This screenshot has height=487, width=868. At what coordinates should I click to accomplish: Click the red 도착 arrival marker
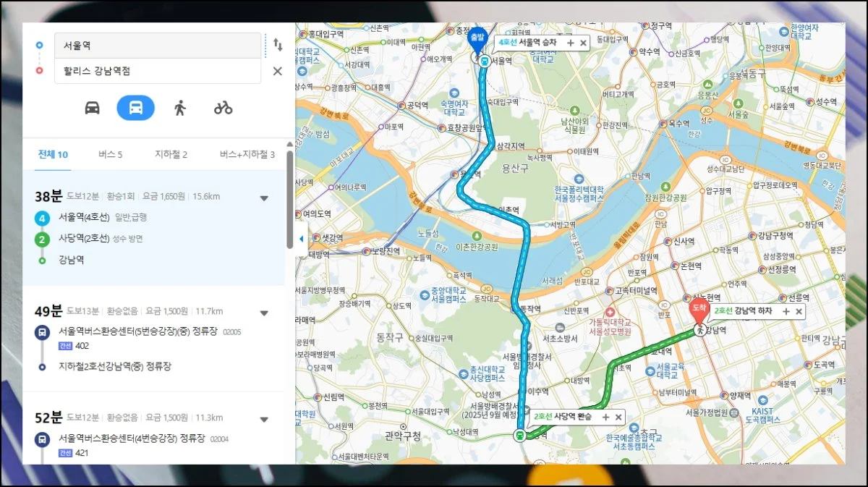[x=699, y=311]
